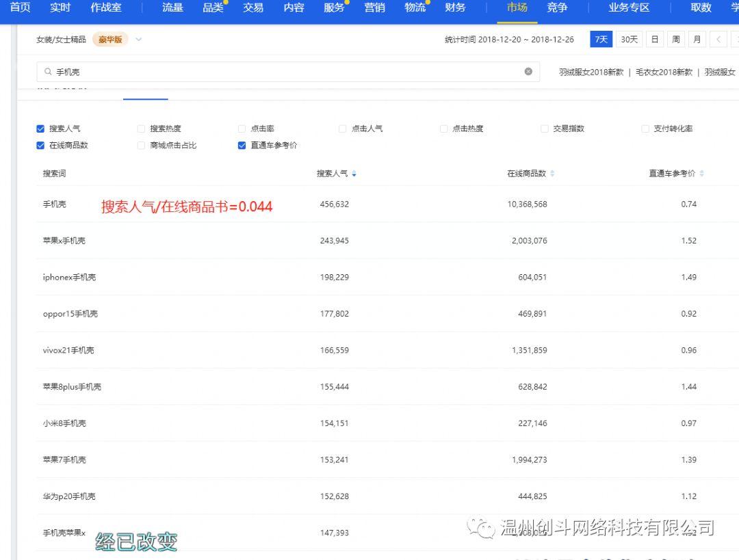
Task: Select the 7天 date range button
Action: tap(601, 40)
